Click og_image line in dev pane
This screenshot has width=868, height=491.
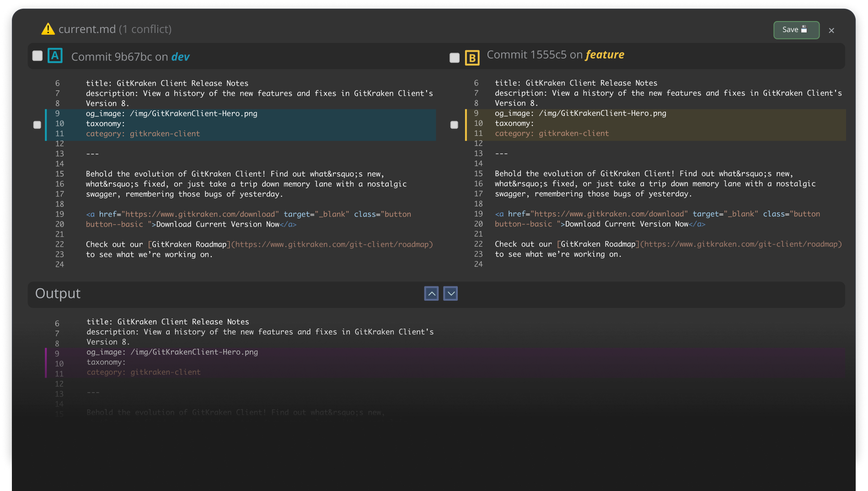pos(171,113)
